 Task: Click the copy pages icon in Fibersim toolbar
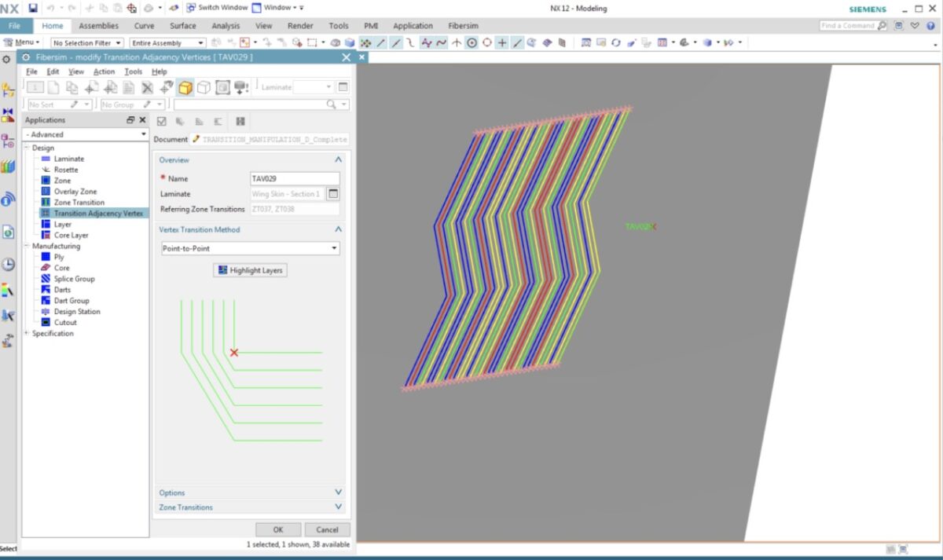tap(72, 87)
